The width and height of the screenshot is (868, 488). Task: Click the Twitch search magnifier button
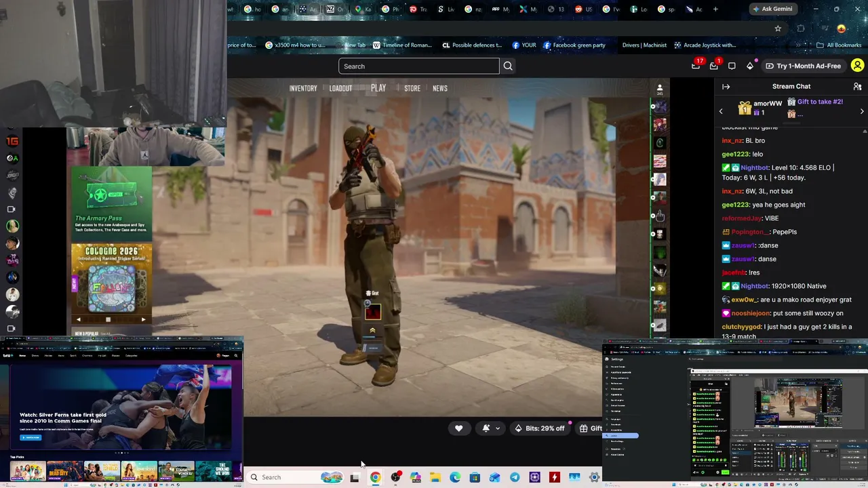[x=508, y=66]
